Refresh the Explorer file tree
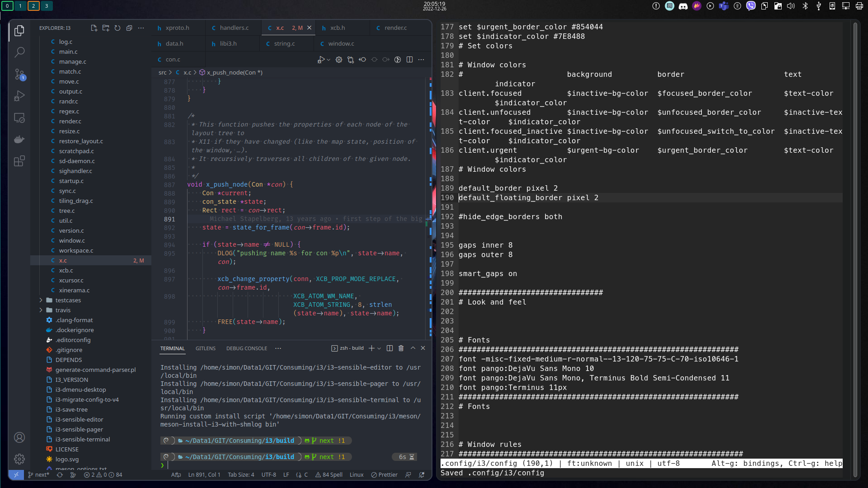This screenshot has height=488, width=868. [x=117, y=28]
